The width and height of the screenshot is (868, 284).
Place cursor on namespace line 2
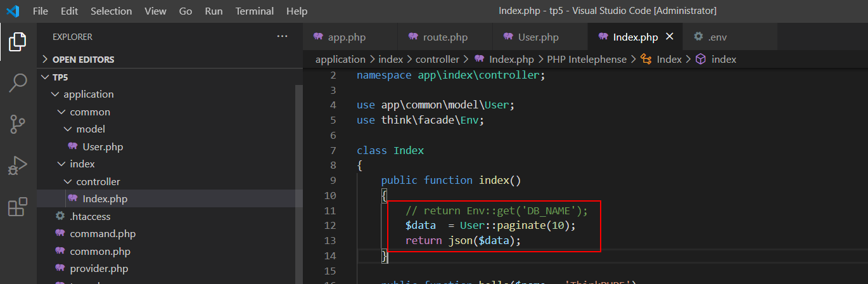[x=450, y=75]
